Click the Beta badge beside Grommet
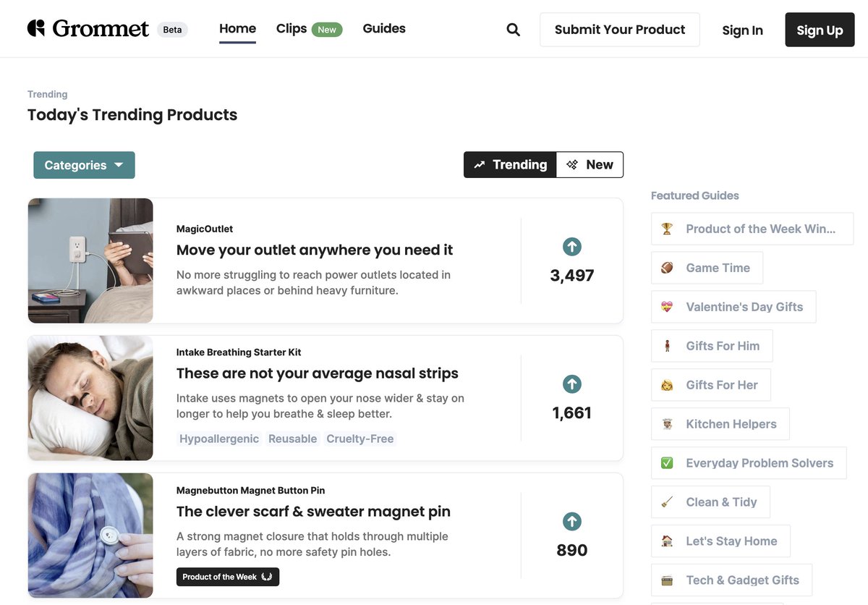Image resolution: width=868 pixels, height=605 pixels. tap(172, 30)
